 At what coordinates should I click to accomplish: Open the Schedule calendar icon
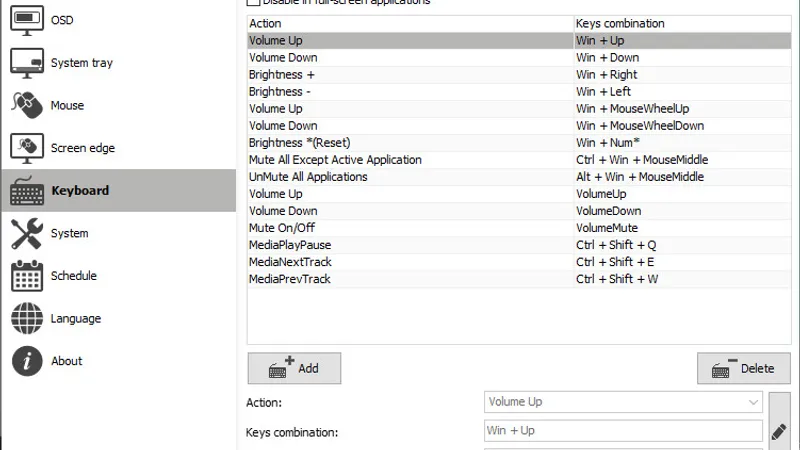pos(26,276)
